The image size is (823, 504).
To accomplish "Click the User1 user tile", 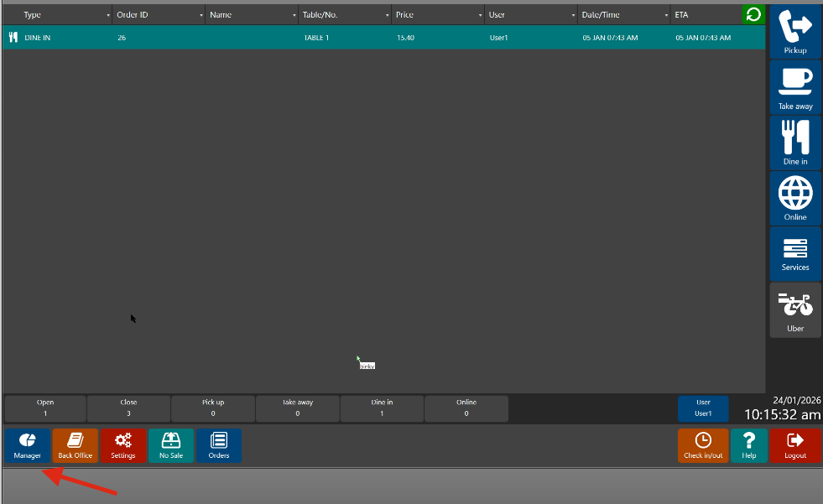I will click(703, 408).
